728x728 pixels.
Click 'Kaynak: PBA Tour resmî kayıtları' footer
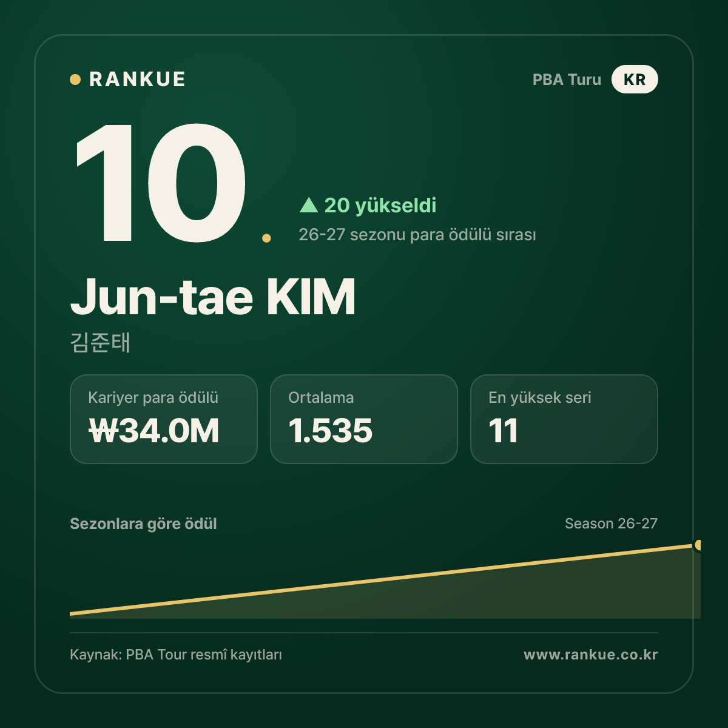176,655
